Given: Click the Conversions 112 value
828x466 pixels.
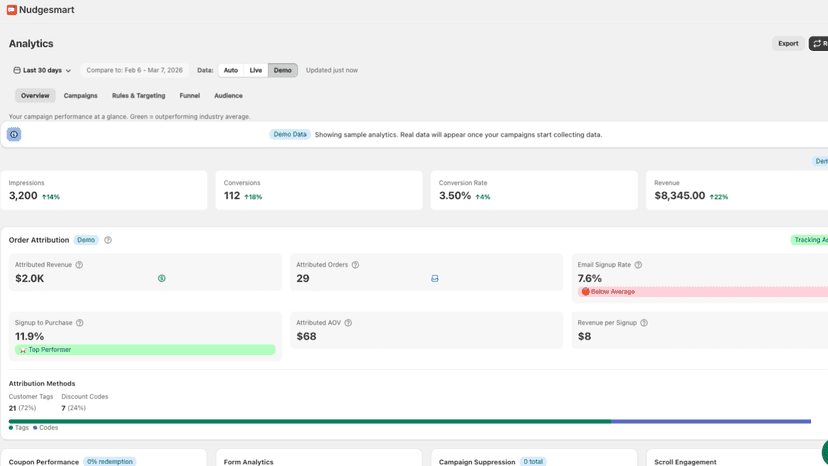Looking at the screenshot, I should pos(232,195).
